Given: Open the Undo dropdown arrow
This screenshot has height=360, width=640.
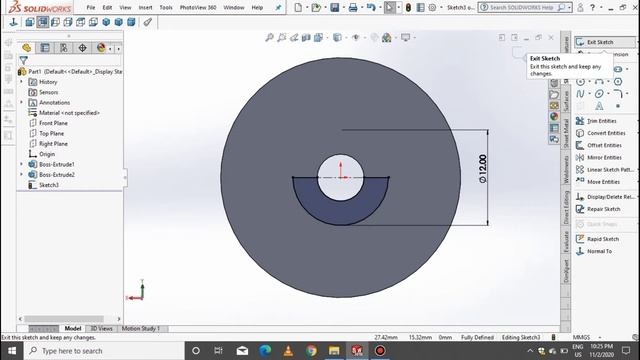Looking at the screenshot, I should tap(380, 7).
